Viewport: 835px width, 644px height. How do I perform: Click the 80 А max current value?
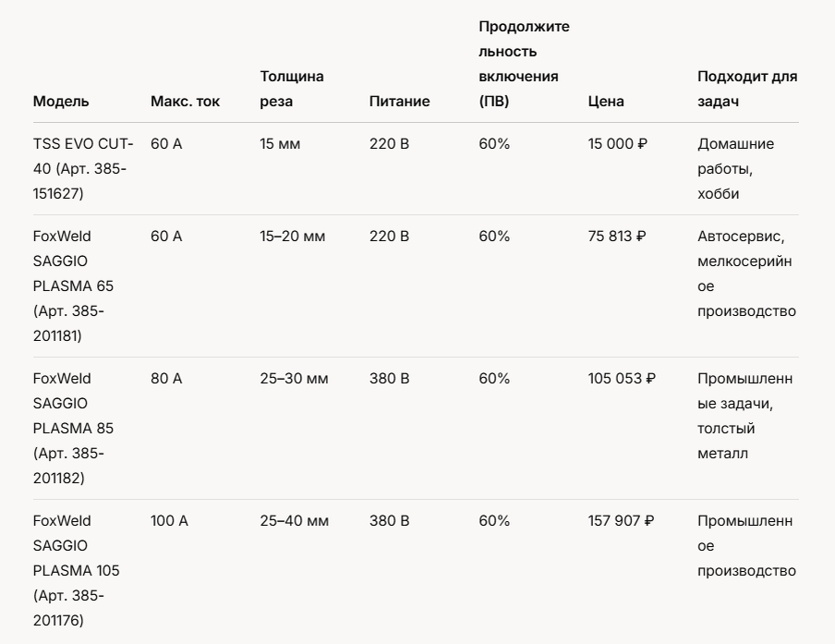click(166, 379)
